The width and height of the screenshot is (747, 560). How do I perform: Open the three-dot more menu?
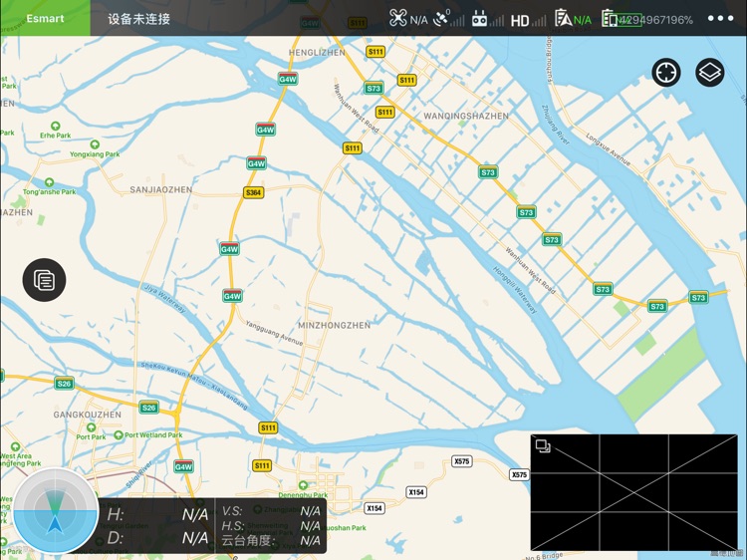(720, 19)
